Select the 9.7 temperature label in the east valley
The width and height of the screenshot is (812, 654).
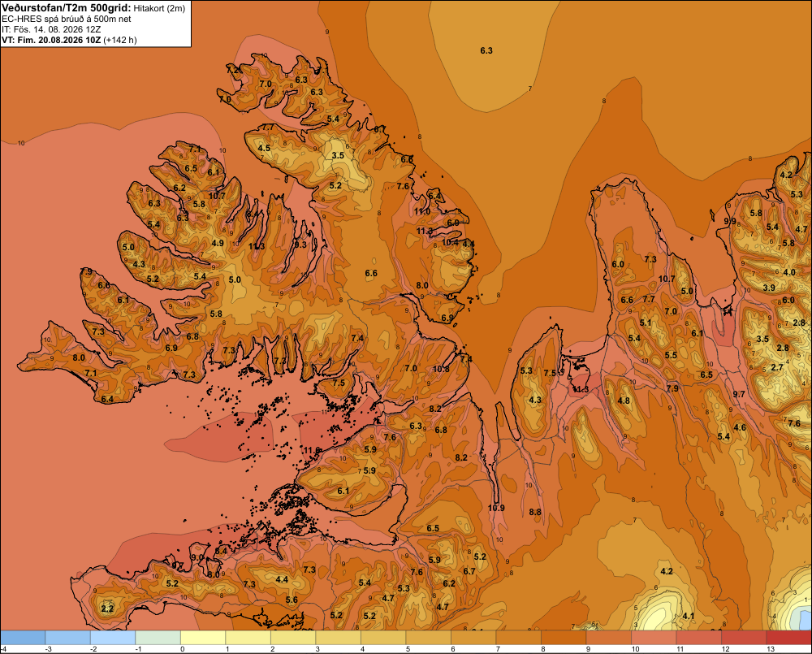point(739,394)
